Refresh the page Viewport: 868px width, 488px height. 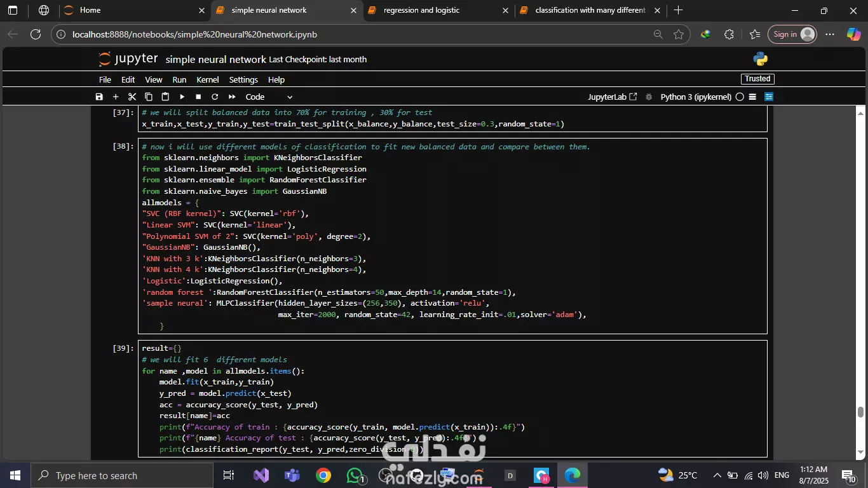(x=36, y=34)
